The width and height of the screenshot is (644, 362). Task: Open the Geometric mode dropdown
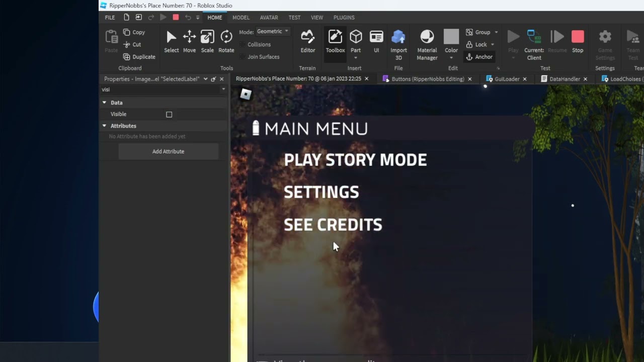[272, 31]
